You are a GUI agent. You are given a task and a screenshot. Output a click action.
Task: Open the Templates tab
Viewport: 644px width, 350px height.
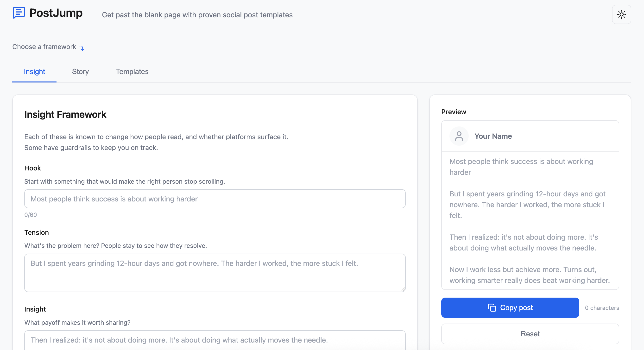point(132,72)
